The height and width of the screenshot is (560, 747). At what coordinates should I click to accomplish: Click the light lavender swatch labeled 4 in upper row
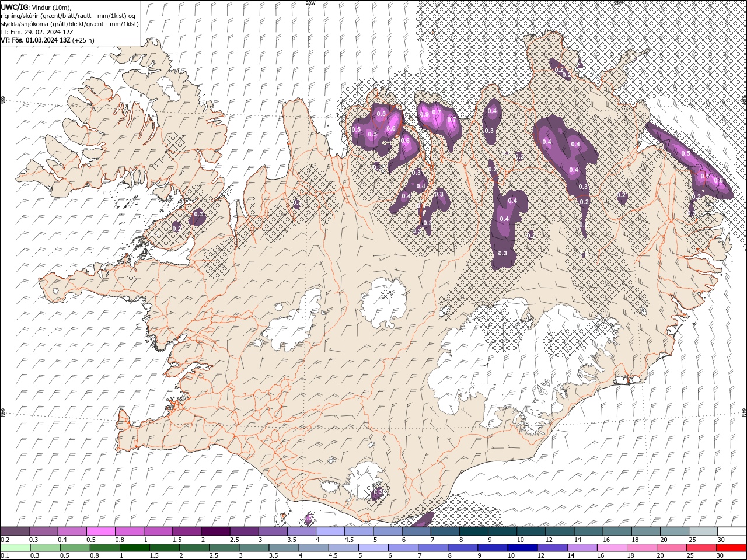[x=330, y=531]
